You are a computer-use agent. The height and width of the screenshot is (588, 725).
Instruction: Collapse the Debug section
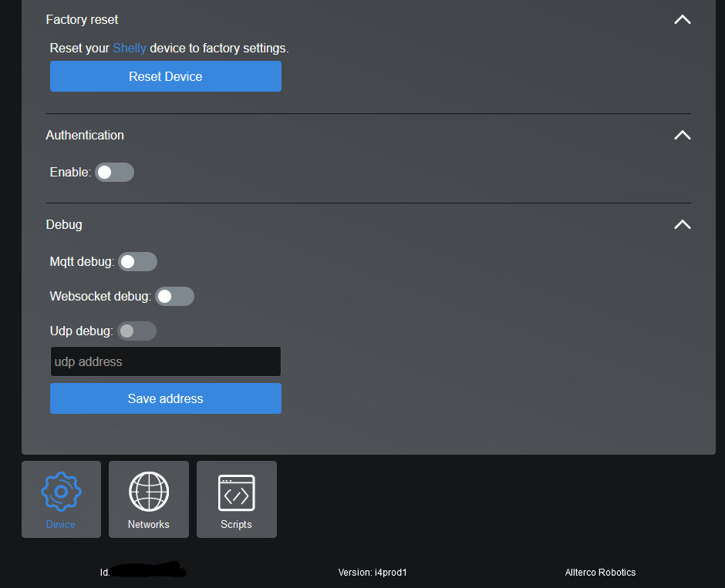(682, 224)
